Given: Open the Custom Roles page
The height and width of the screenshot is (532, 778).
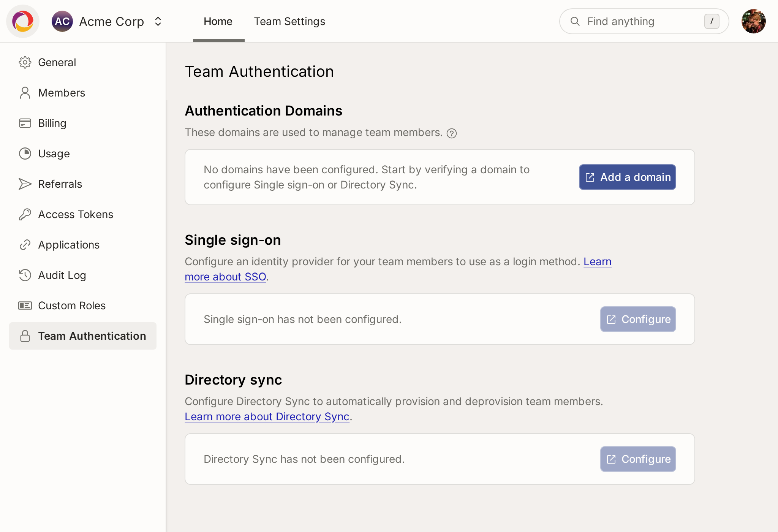Looking at the screenshot, I should pos(83,306).
